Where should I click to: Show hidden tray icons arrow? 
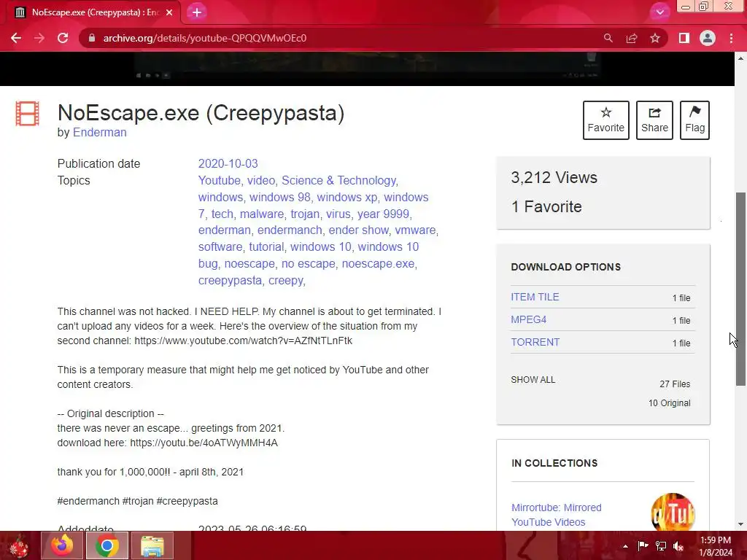[x=625, y=546]
